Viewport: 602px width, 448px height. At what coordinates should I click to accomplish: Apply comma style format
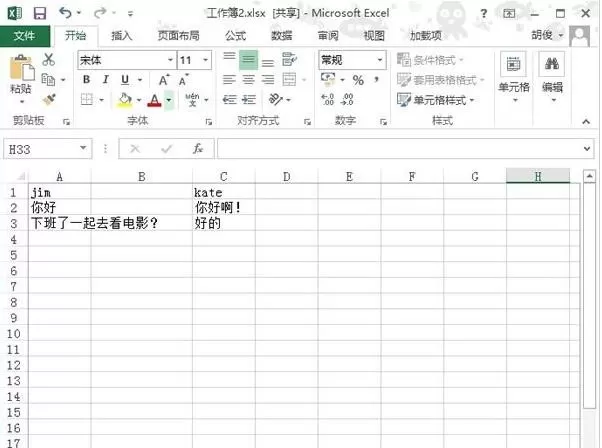pyautogui.click(x=377, y=79)
